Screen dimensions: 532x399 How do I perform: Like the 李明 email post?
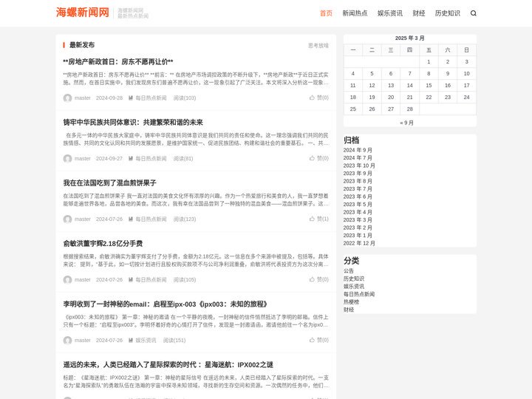319,340
